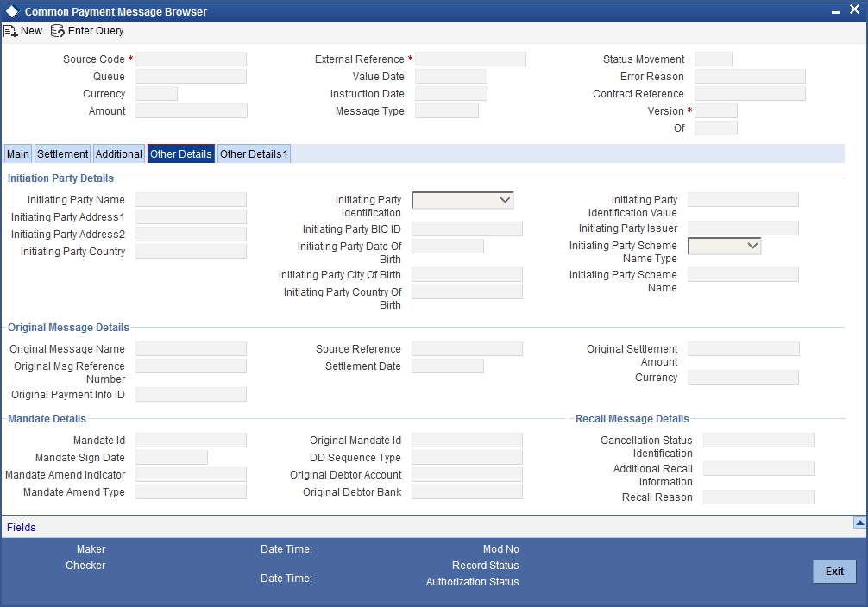Click the Enter Query icon

[x=58, y=31]
